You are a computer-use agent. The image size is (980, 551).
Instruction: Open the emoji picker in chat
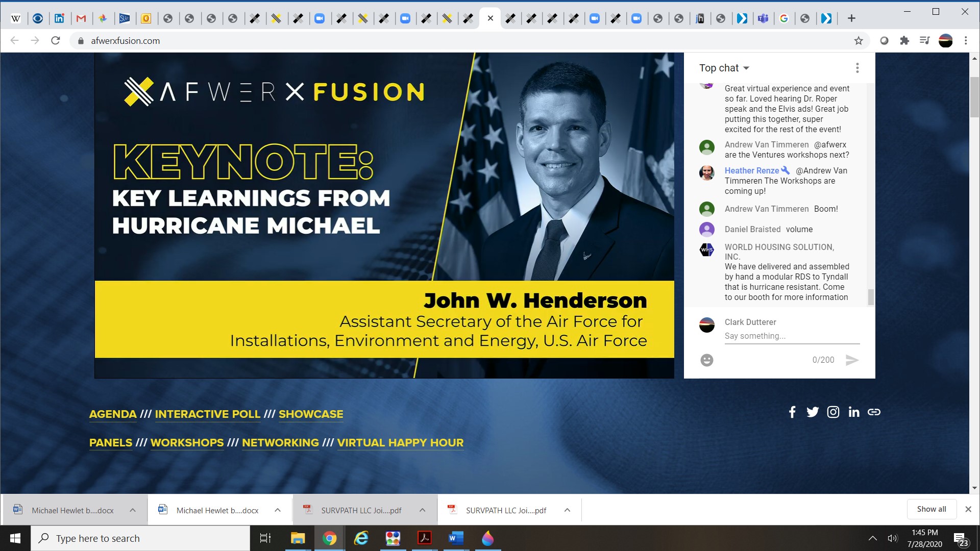click(x=707, y=360)
